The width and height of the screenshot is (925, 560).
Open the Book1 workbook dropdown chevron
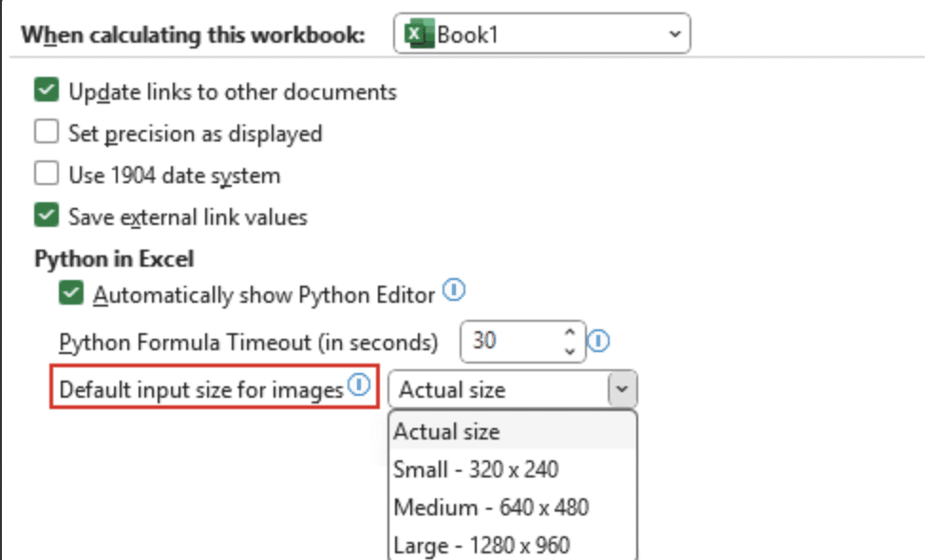(x=674, y=35)
